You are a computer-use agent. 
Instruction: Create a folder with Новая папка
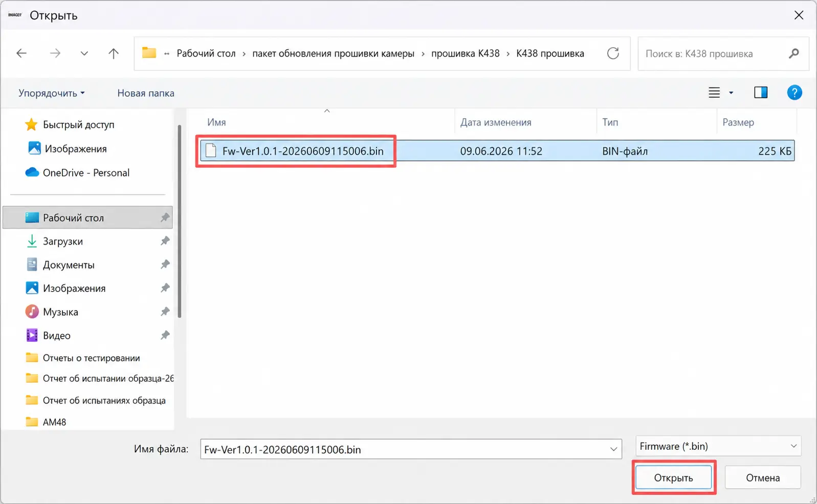(x=146, y=93)
